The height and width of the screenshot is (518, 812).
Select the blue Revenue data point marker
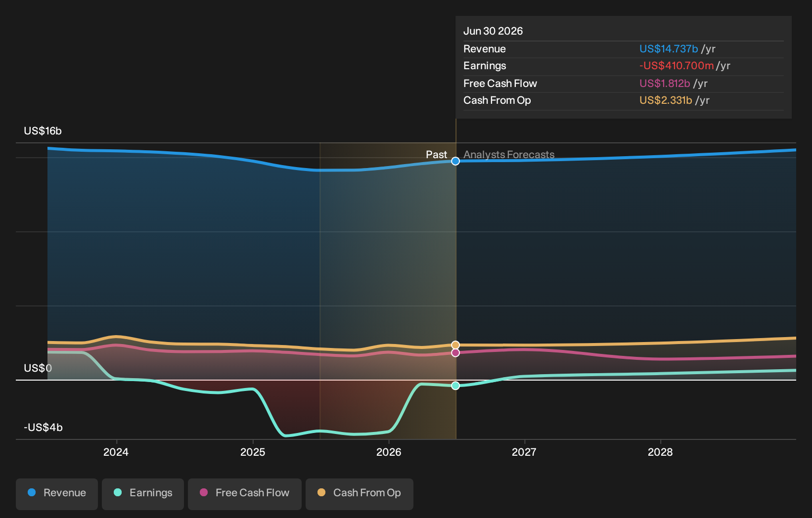pos(455,161)
